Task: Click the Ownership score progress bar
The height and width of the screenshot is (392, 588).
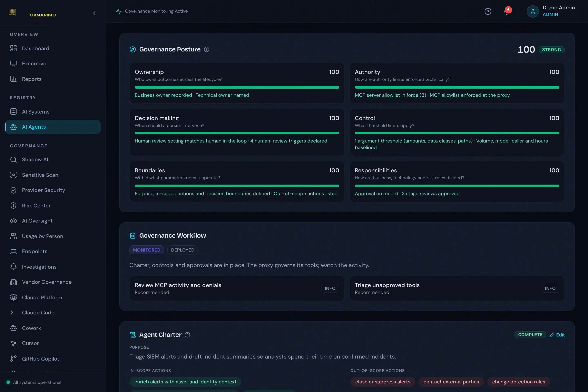Action: [237, 88]
